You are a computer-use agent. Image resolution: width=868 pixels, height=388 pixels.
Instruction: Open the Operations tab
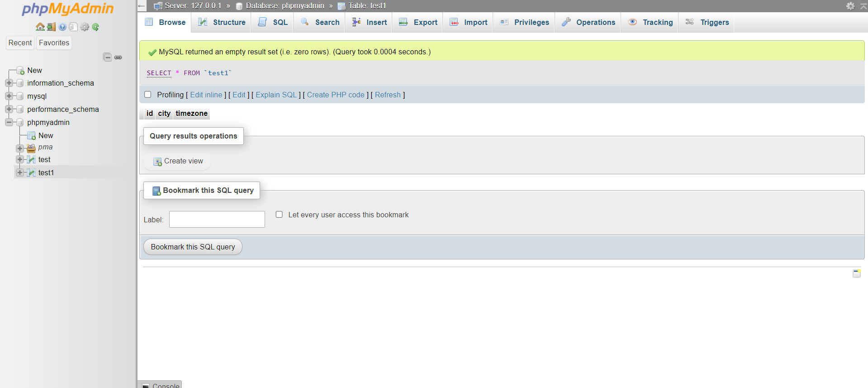pos(588,22)
